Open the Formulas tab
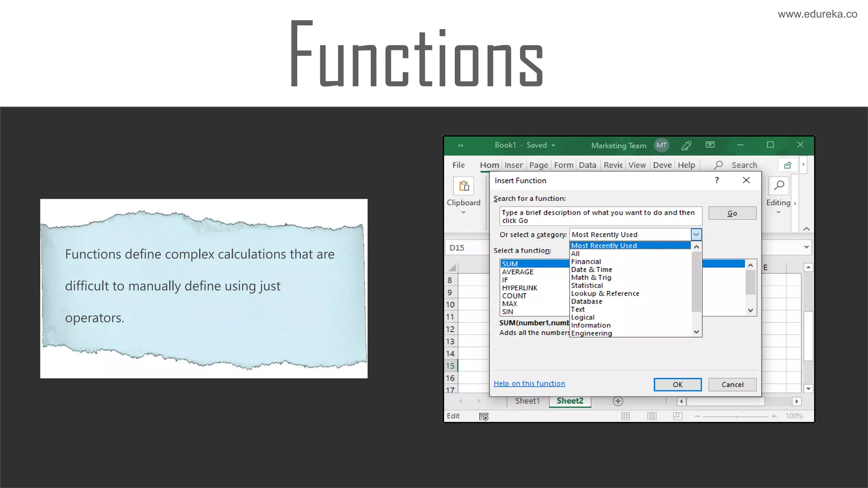This screenshot has height=488, width=868. [564, 165]
